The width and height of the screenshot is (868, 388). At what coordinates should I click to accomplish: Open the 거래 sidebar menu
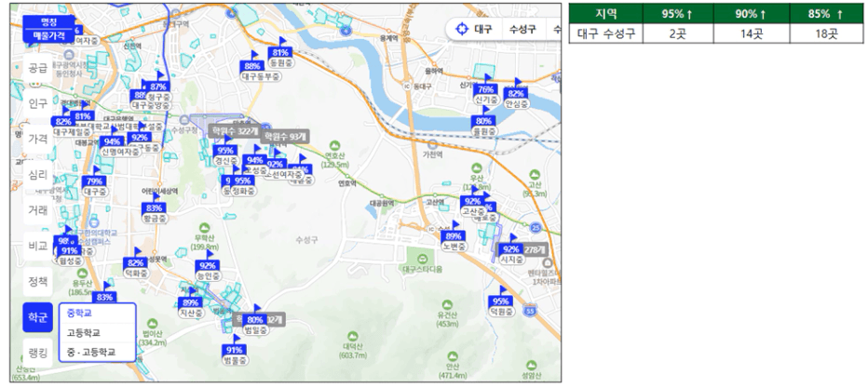pyautogui.click(x=37, y=210)
